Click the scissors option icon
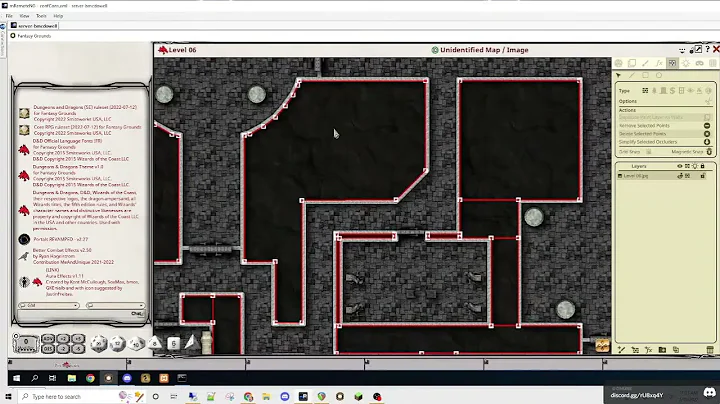This screenshot has height=404, width=720. [708, 101]
